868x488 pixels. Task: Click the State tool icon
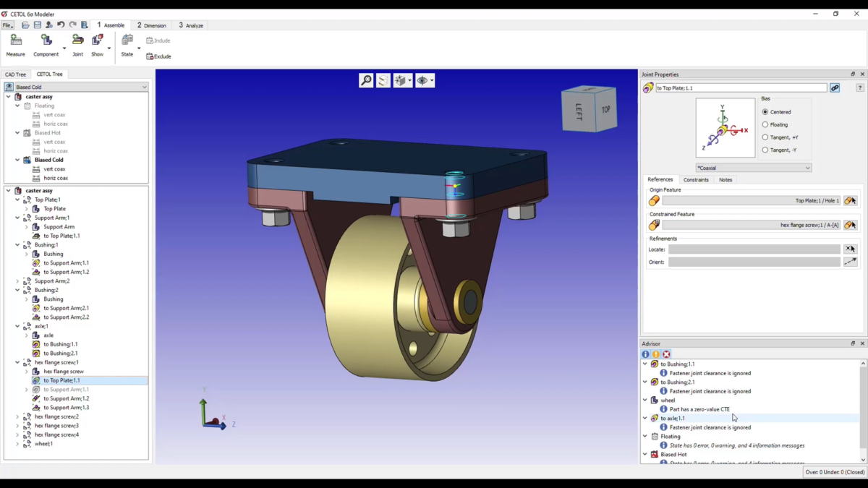pos(127,40)
